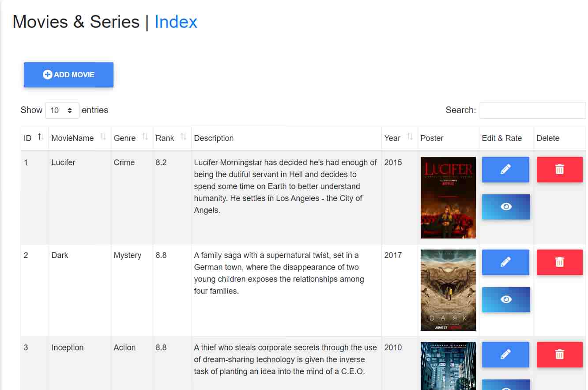The image size is (588, 390).
Task: Remove Lucifer with its delete trash icon
Action: pyautogui.click(x=559, y=169)
